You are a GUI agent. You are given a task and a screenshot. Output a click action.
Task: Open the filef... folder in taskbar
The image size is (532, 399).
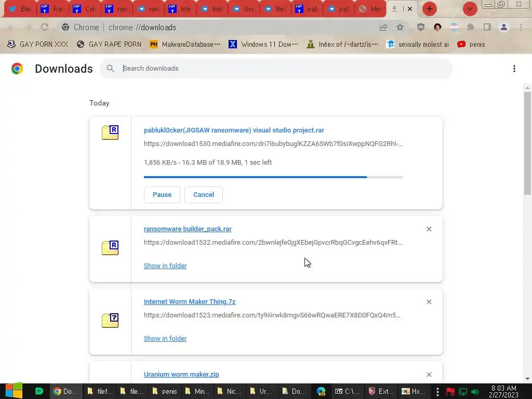click(x=99, y=391)
